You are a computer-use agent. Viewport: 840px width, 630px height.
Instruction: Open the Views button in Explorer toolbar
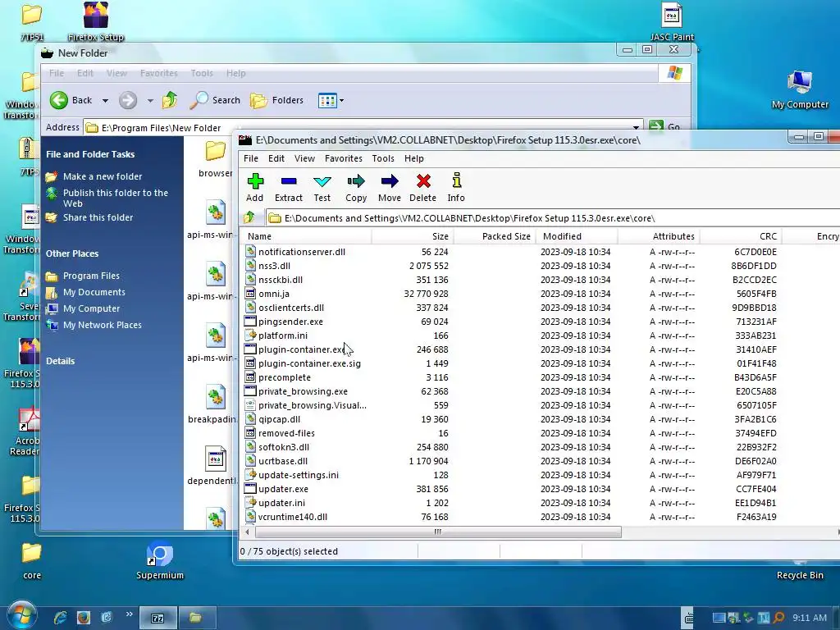click(327, 100)
